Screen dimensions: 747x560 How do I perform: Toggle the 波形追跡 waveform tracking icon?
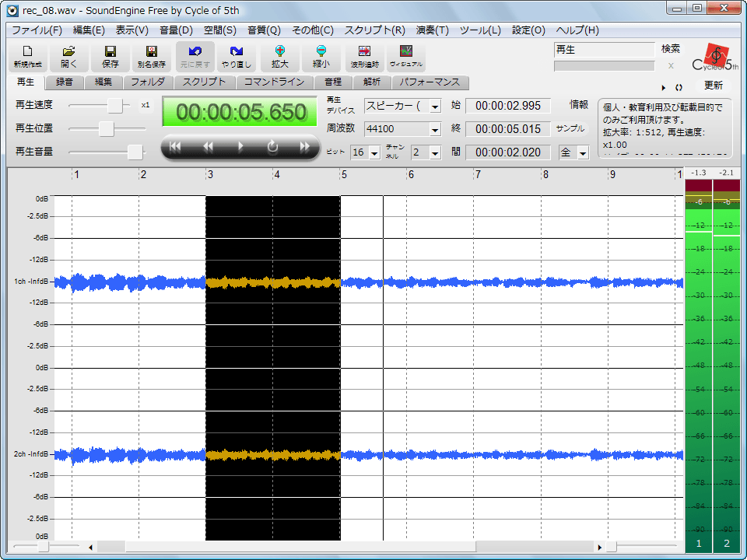[x=364, y=56]
